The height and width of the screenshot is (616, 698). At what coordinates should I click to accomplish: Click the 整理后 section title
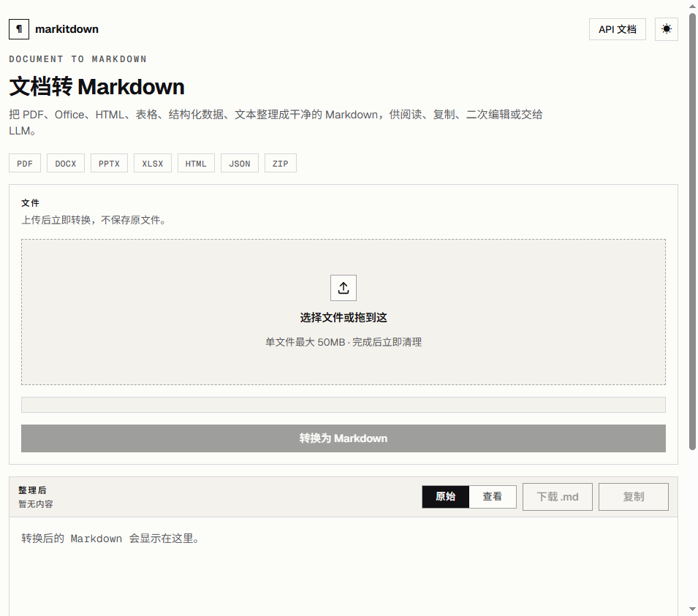click(32, 490)
